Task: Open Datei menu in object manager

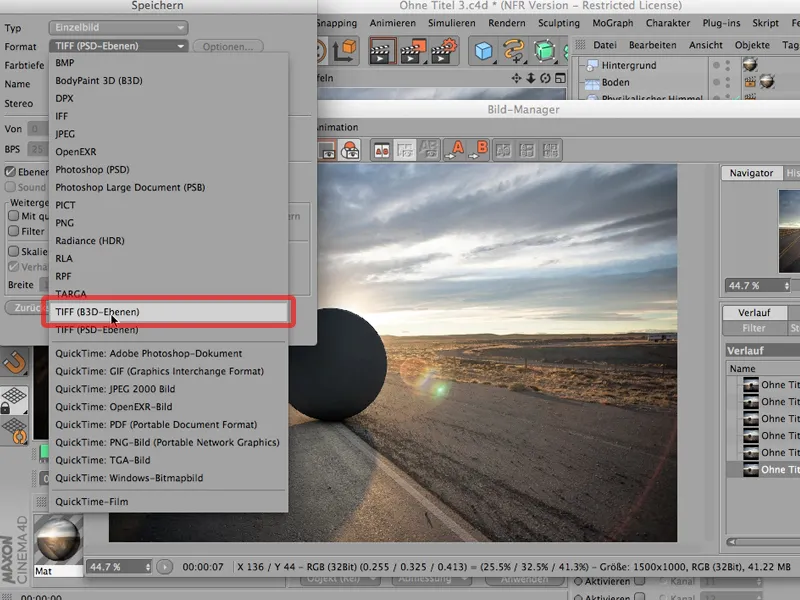Action: [605, 45]
